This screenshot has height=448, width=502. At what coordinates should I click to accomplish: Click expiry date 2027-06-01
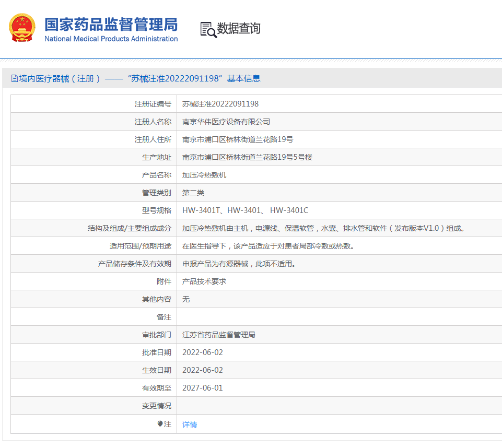[x=203, y=388]
